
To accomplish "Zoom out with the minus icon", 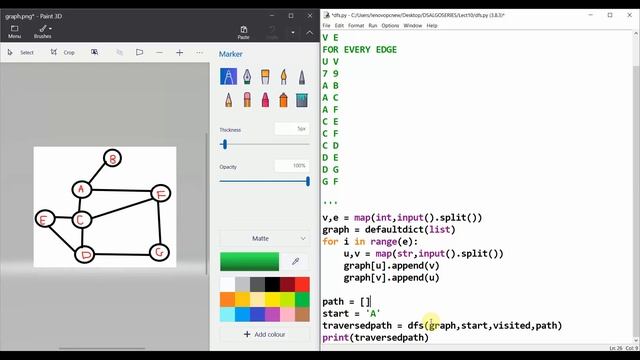I will coord(159,53).
